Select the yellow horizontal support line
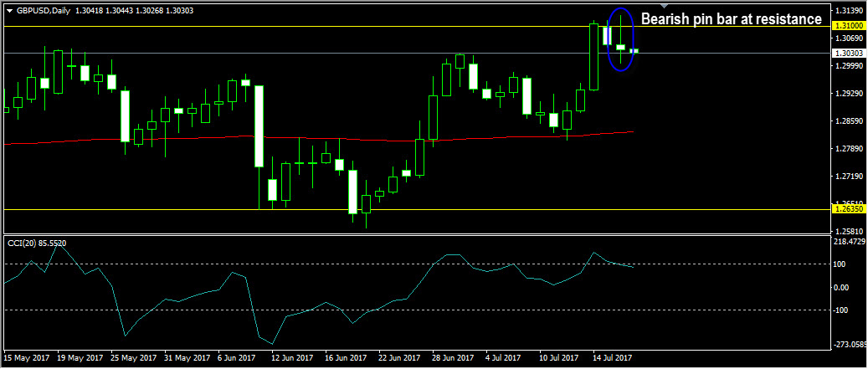868x369 pixels. point(418,210)
